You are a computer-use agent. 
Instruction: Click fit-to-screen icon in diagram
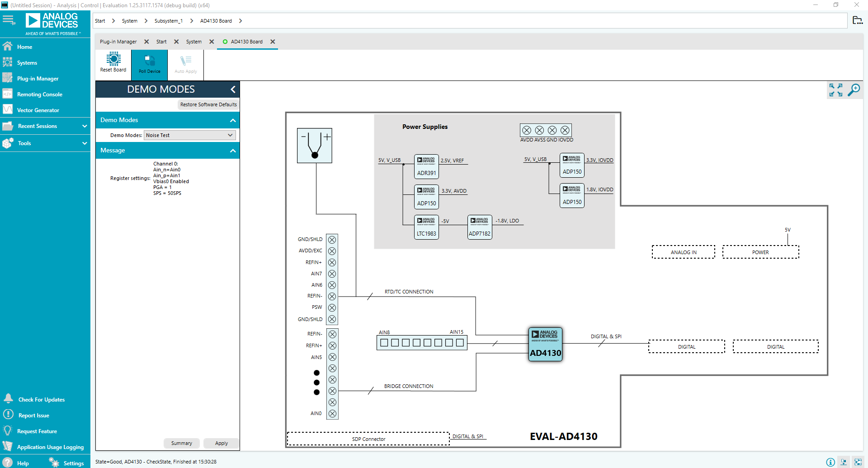pos(835,90)
